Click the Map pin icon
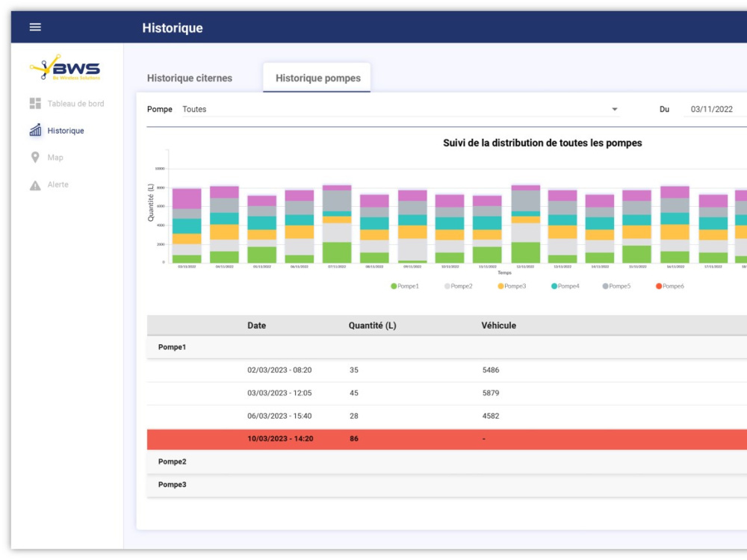The width and height of the screenshot is (747, 560). [35, 157]
